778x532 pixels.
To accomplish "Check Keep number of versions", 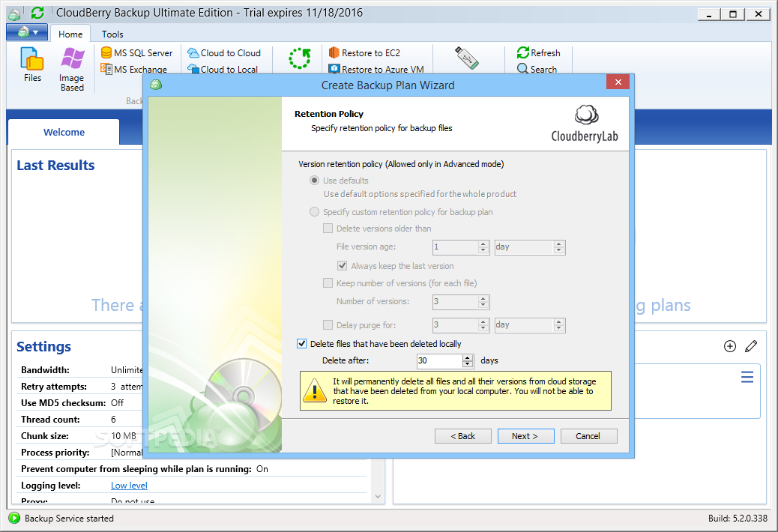I will pos(328,283).
